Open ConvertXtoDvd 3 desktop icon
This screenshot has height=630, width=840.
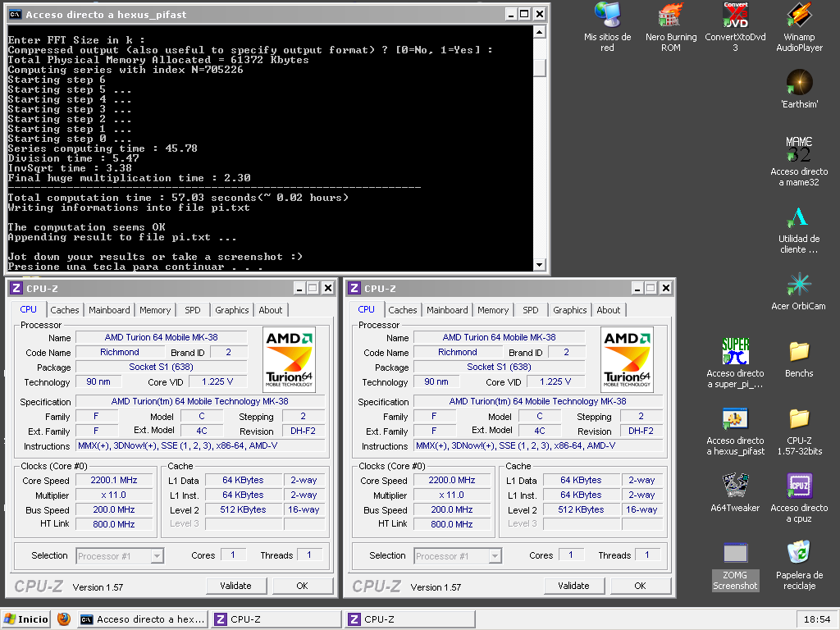735,27
